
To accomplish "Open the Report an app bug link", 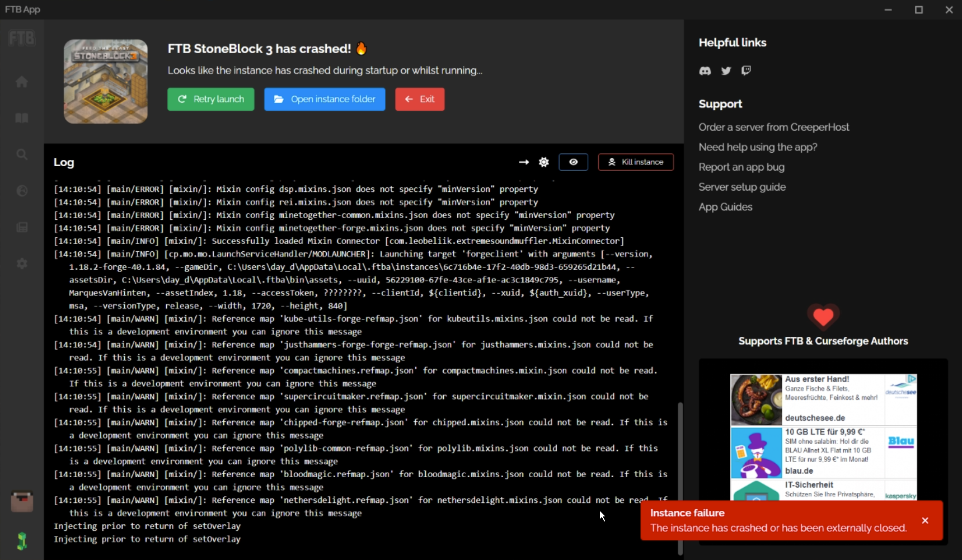I will (x=742, y=167).
